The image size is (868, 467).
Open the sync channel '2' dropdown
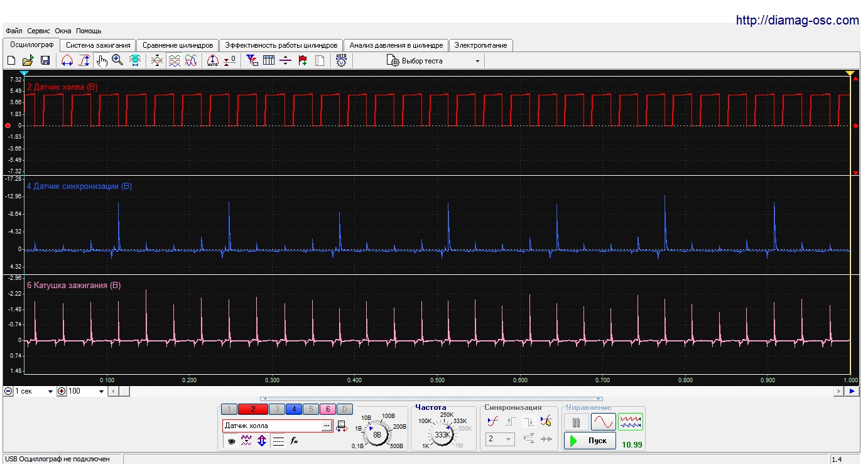(x=500, y=439)
